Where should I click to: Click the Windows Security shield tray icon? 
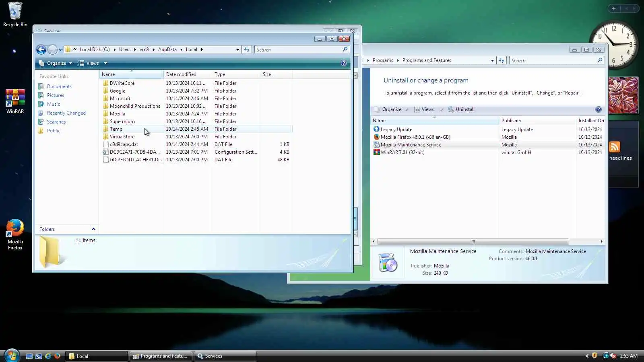(x=594, y=356)
